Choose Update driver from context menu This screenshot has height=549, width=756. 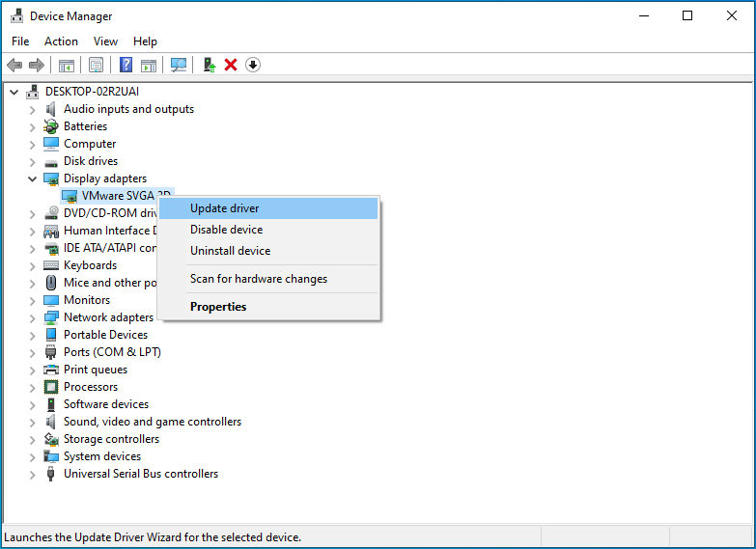[224, 208]
